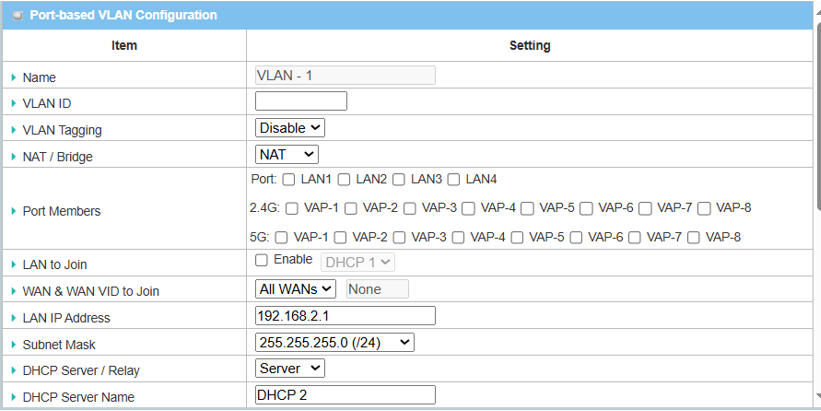The image size is (821, 411).
Task: Select the 2.4G VAP-8 checkbox
Action: (704, 209)
